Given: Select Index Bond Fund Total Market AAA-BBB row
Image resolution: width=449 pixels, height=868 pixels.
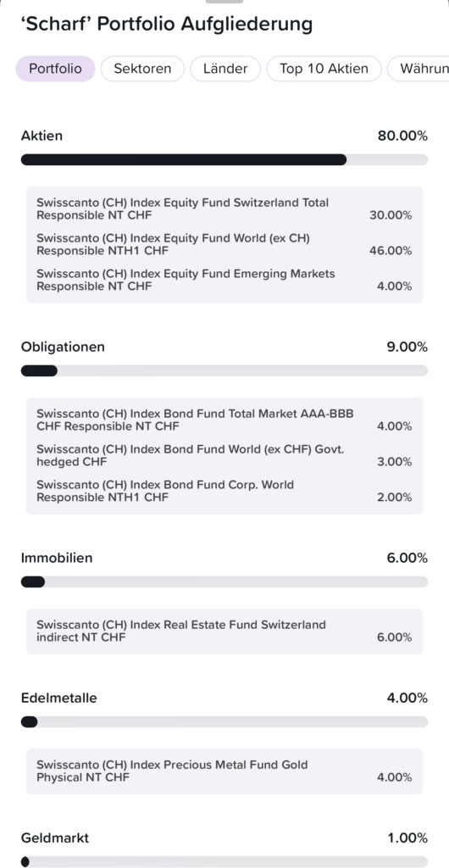Looking at the screenshot, I should click(224, 420).
